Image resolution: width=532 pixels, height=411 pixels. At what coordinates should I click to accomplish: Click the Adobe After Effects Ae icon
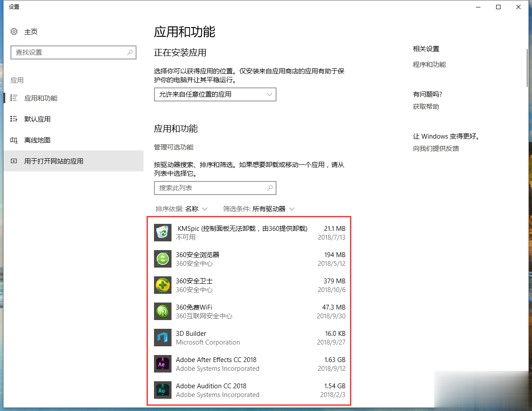pos(163,364)
